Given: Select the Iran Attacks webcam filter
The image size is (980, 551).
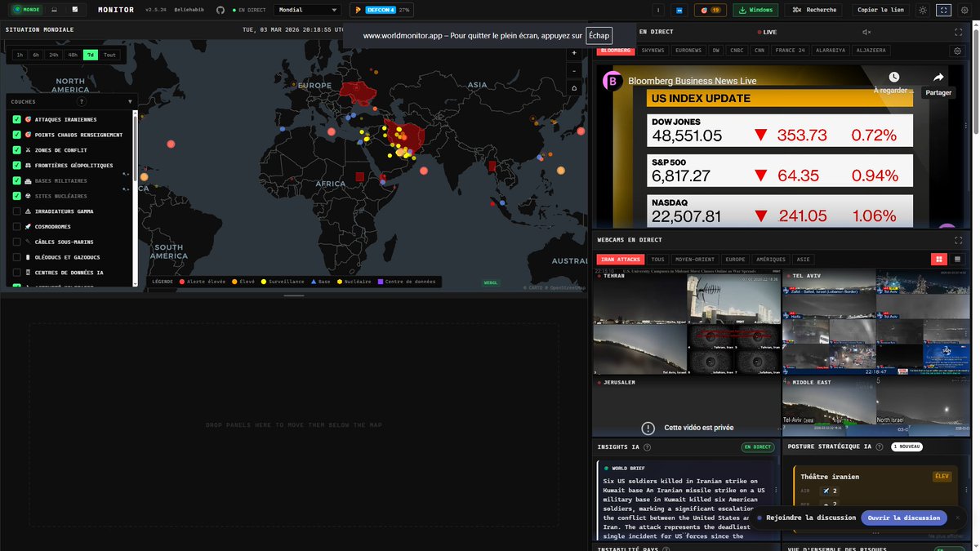Looking at the screenshot, I should 621,259.
